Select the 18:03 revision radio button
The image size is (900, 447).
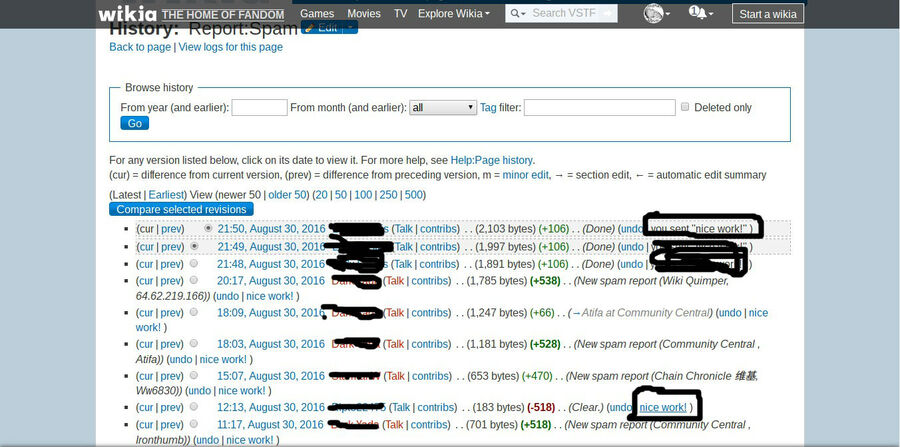(x=194, y=343)
